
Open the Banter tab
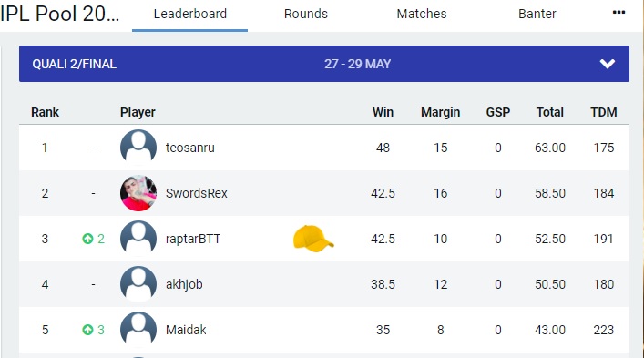pos(537,14)
